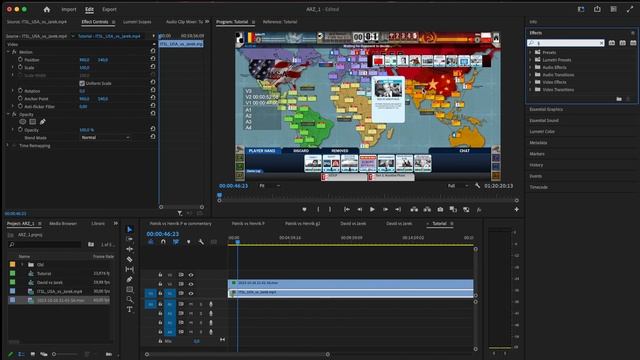The height and width of the screenshot is (360, 640).
Task: Reset the Position parameter
Action: pos(153,60)
